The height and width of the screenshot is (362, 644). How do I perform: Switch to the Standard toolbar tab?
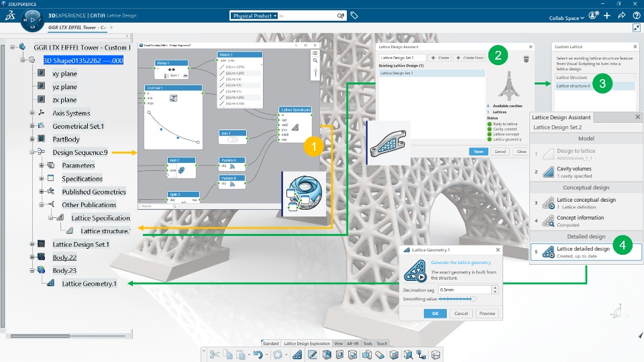tap(270, 343)
